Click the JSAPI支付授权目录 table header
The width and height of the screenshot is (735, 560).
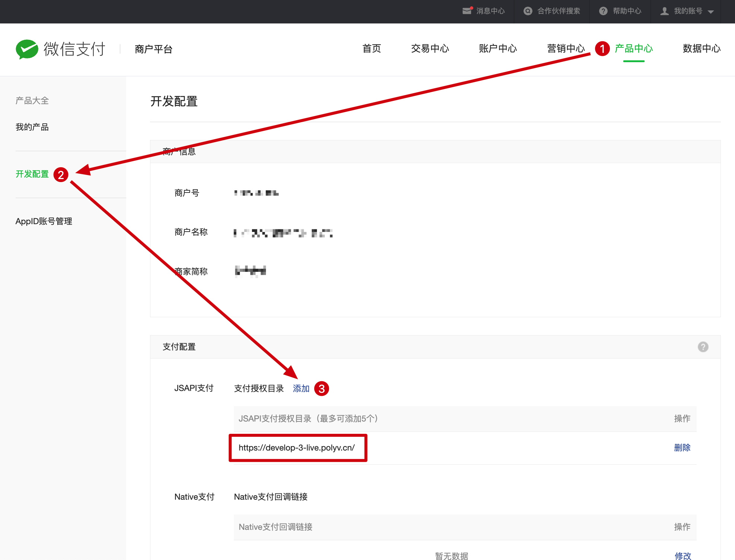(308, 419)
